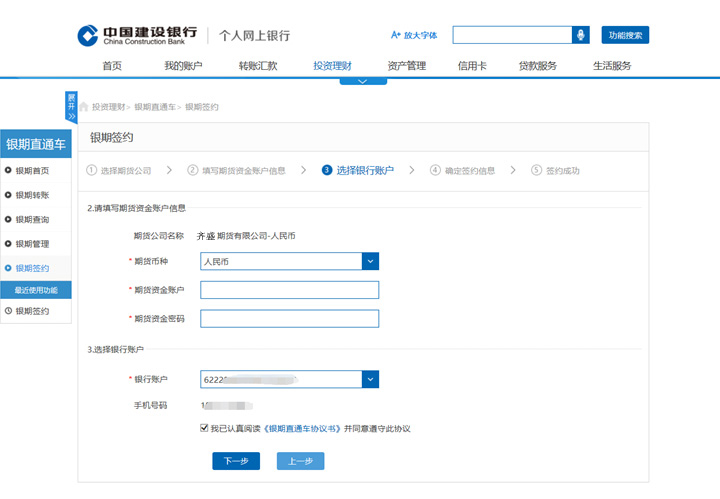This screenshot has height=499, width=720.
Task: Toggle the 银期直通车协议书 agreement checkbox
Action: pyautogui.click(x=205, y=428)
